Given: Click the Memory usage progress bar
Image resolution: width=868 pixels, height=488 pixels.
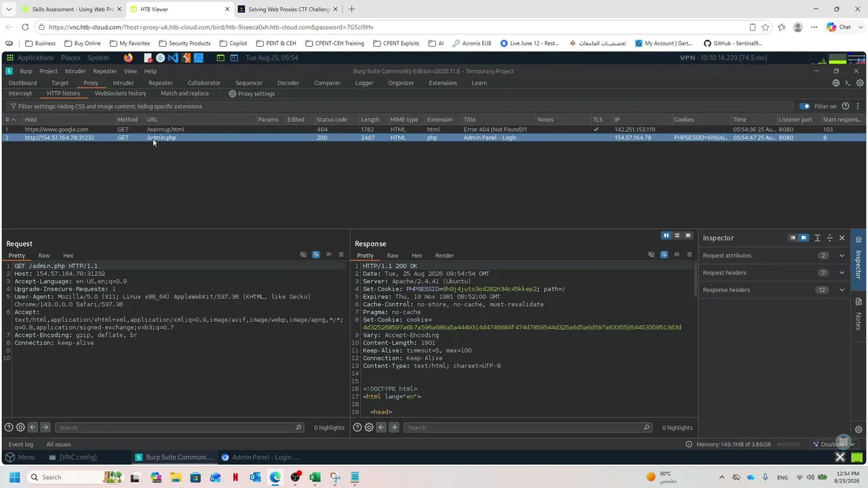Looking at the screenshot, I should point(789,445).
